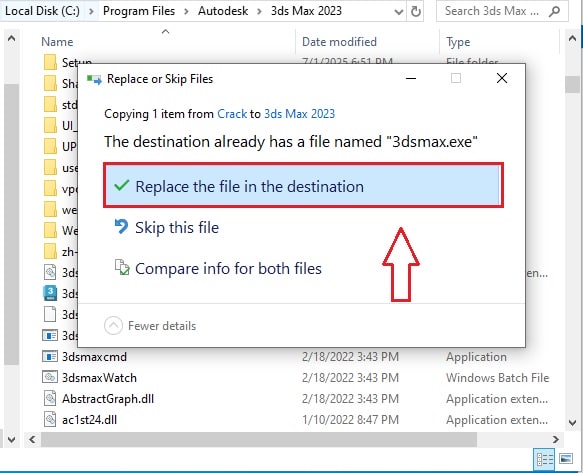Viewport: 583px width, 473px height.
Task: Click the blue 3ds Max application icon
Action: 50,293
